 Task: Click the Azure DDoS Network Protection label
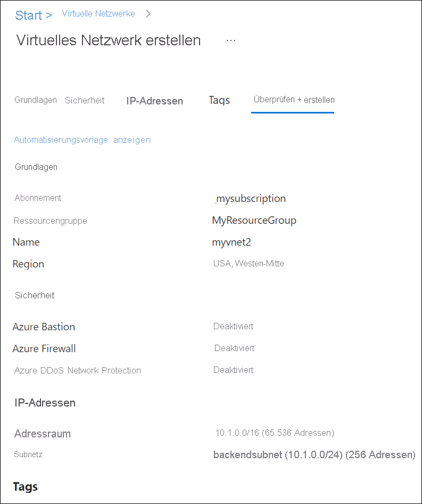77,370
